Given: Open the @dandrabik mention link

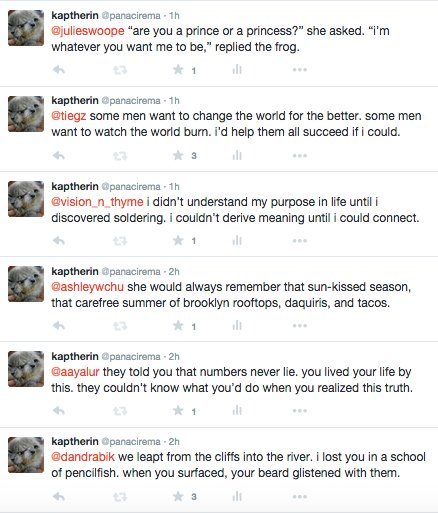Looking at the screenshot, I should (83, 457).
